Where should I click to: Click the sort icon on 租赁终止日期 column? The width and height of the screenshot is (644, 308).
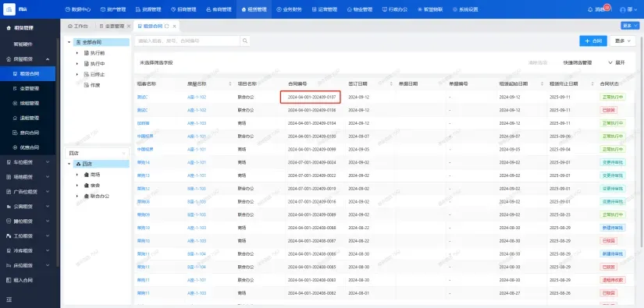592,83
